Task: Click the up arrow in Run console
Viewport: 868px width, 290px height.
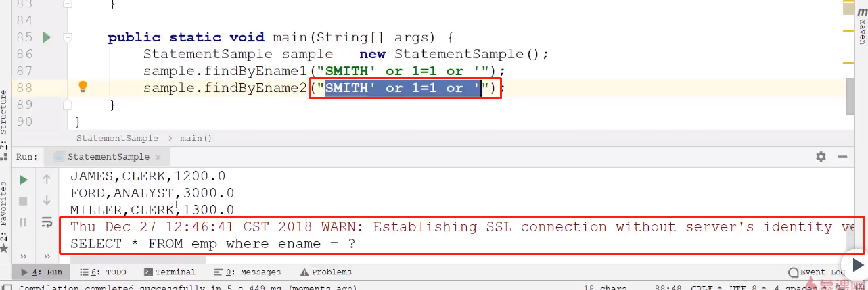Action: (x=47, y=180)
